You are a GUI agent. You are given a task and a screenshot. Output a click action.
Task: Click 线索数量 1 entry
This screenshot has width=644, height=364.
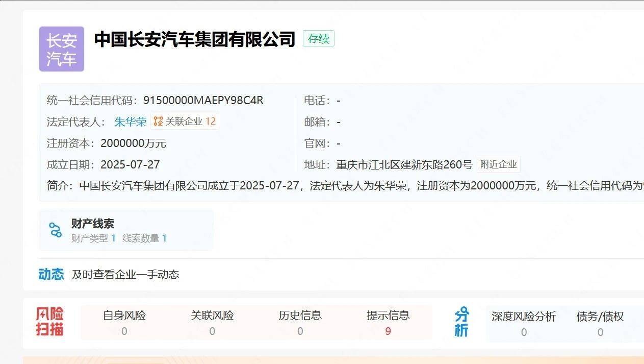point(145,238)
